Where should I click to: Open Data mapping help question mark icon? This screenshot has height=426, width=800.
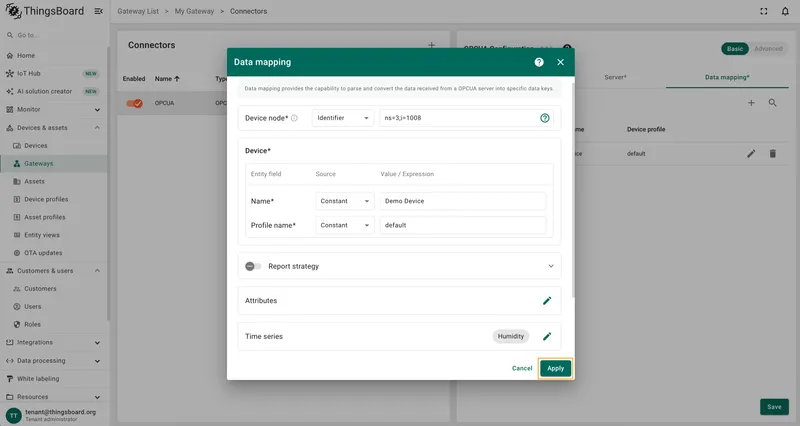tap(539, 62)
